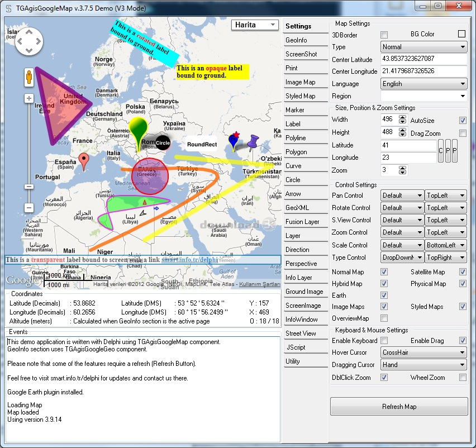Enable the 3DBorder checkbox
The width and height of the screenshot is (476, 448).
coord(384,35)
